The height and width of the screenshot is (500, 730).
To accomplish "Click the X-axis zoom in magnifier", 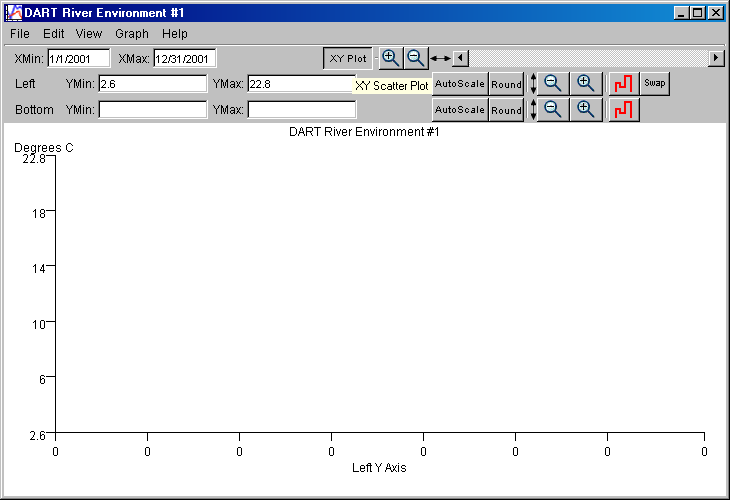I will [x=391, y=58].
